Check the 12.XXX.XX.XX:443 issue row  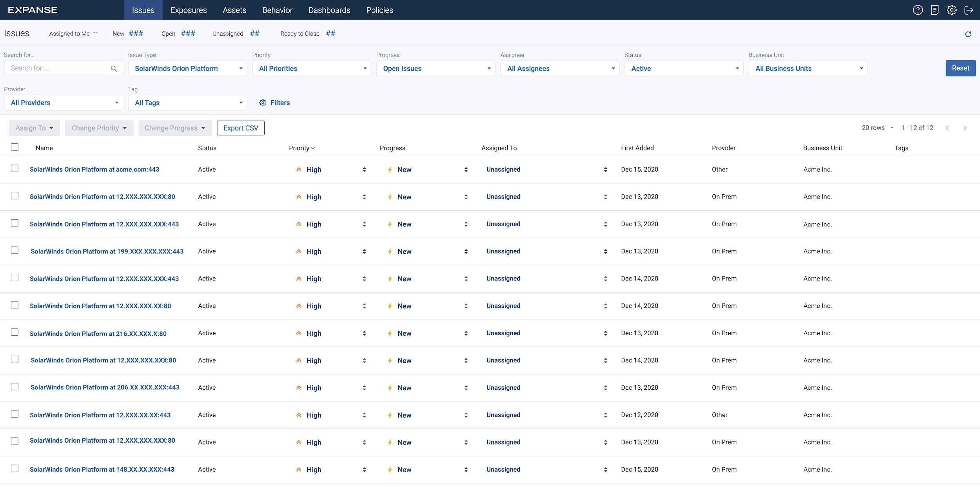[15, 414]
